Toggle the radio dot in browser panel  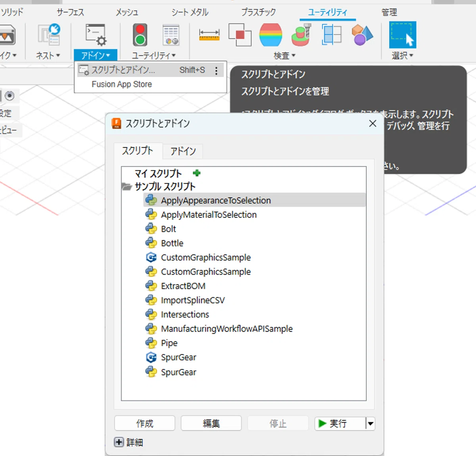pyautogui.click(x=10, y=96)
